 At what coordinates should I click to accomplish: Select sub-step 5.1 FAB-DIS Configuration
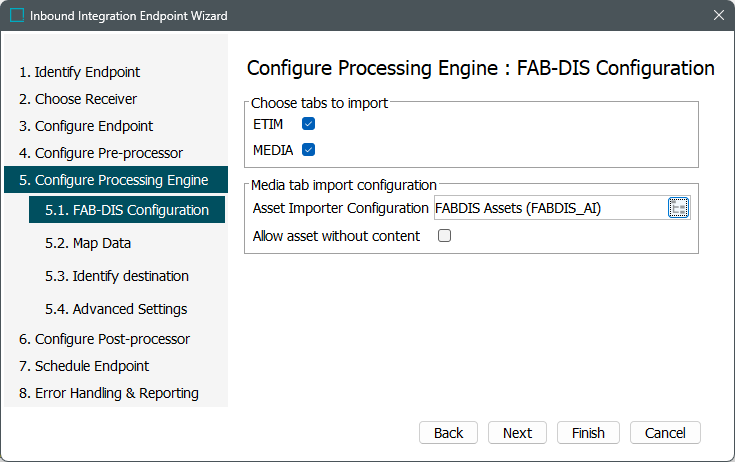[127, 210]
